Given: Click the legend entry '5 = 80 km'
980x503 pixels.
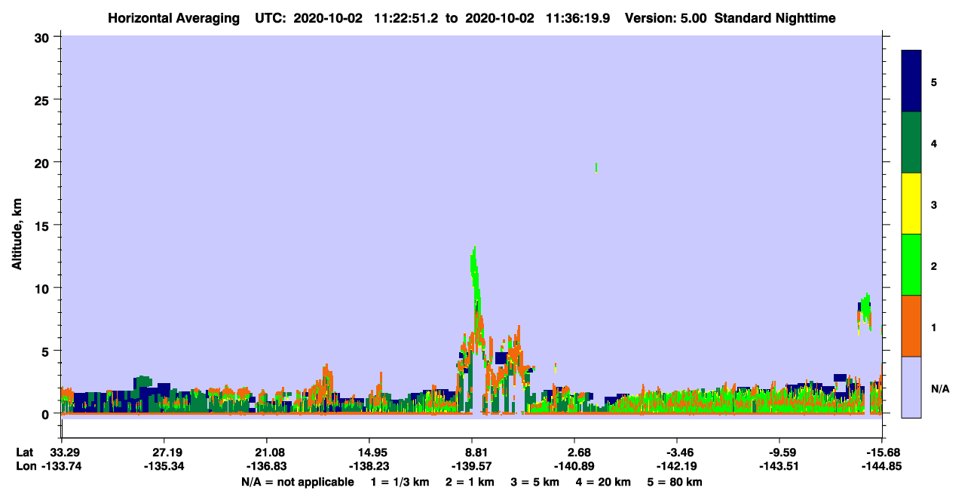Looking at the screenshot, I should [675, 482].
